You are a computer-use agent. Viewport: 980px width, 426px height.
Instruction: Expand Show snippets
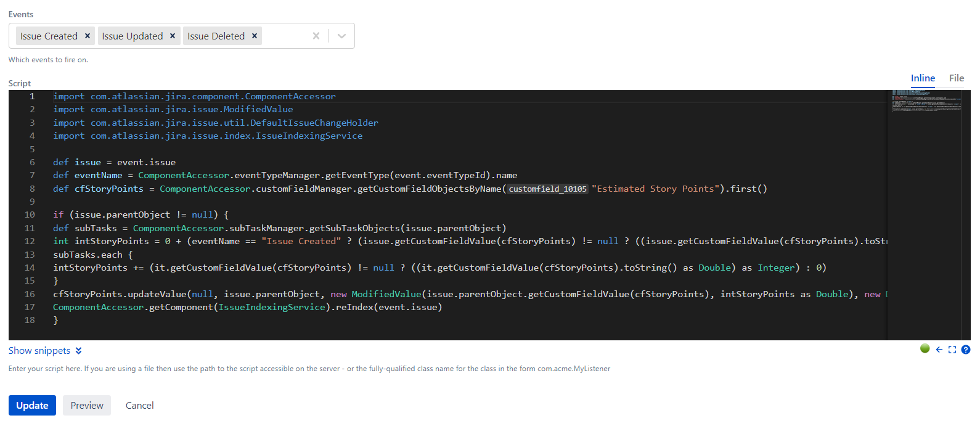click(39, 350)
